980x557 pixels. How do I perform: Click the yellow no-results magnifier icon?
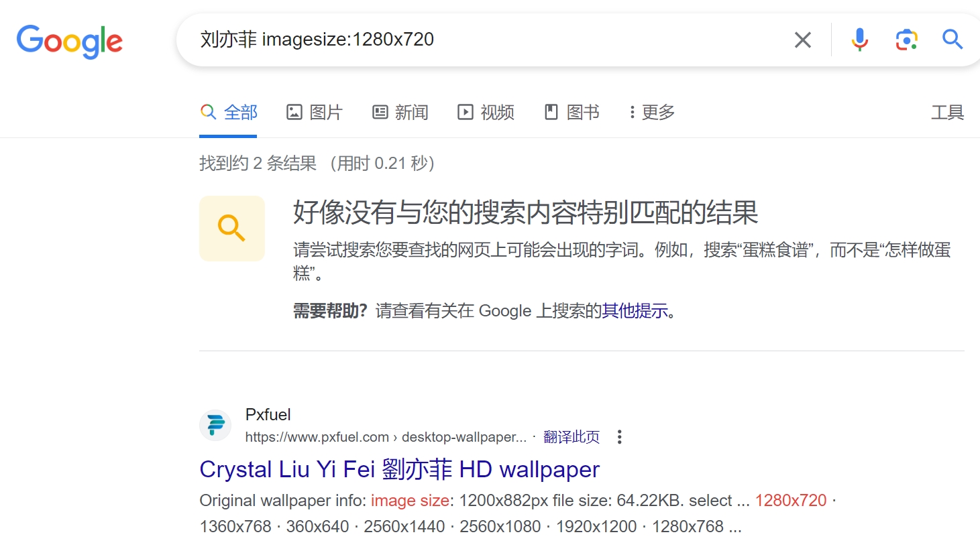232,229
